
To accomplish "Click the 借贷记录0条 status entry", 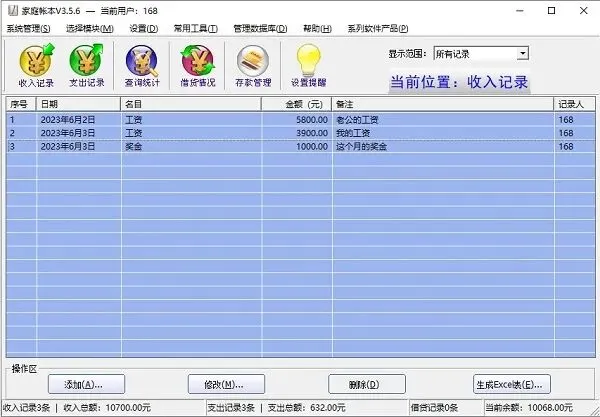I will coord(434,408).
